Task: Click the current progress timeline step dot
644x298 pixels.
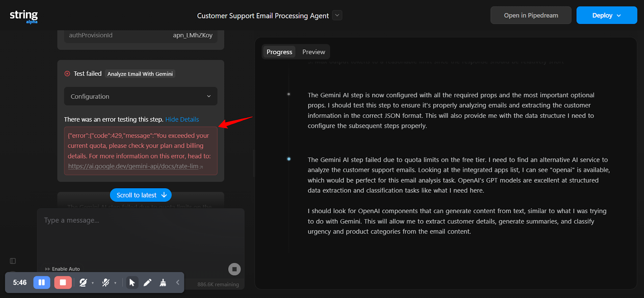Action: tap(289, 159)
